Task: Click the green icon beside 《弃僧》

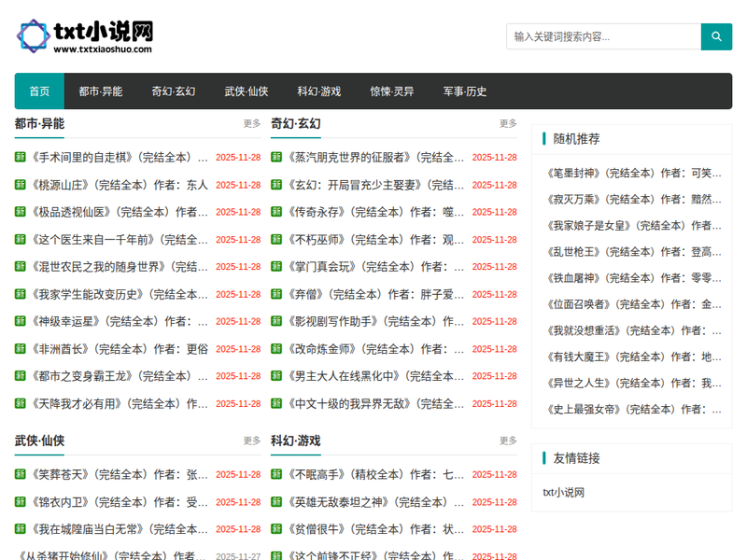Action: [x=276, y=294]
